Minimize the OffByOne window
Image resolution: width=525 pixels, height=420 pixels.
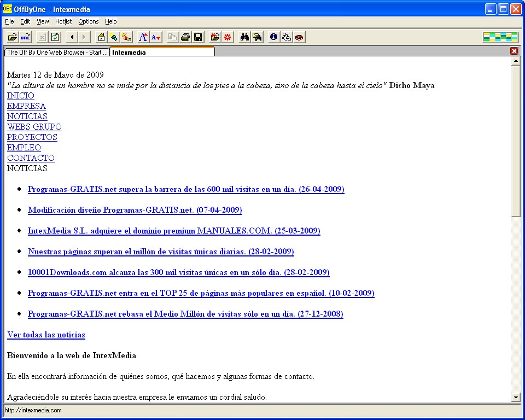(491, 9)
